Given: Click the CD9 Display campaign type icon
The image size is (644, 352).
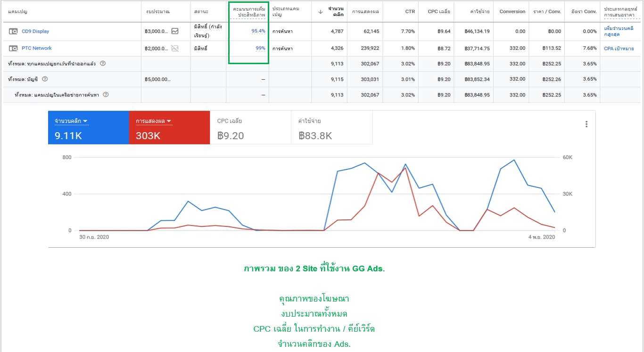Looking at the screenshot, I should [13, 32].
